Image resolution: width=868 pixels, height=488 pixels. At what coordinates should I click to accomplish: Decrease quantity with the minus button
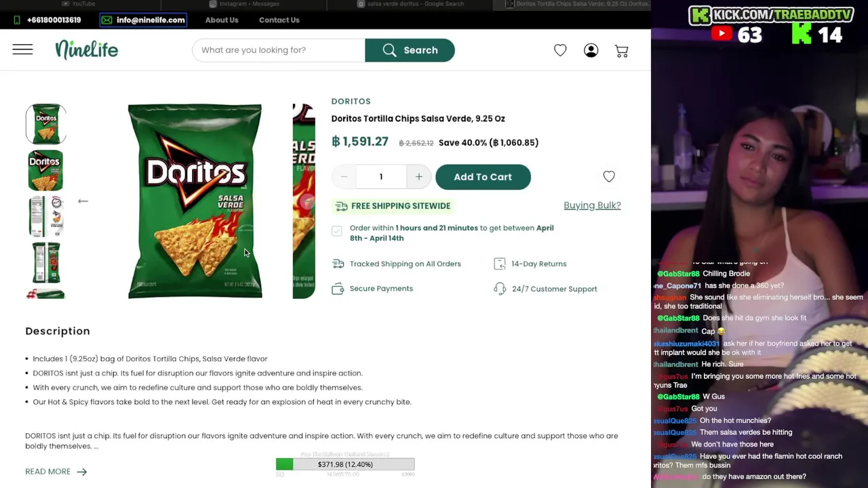coord(344,177)
